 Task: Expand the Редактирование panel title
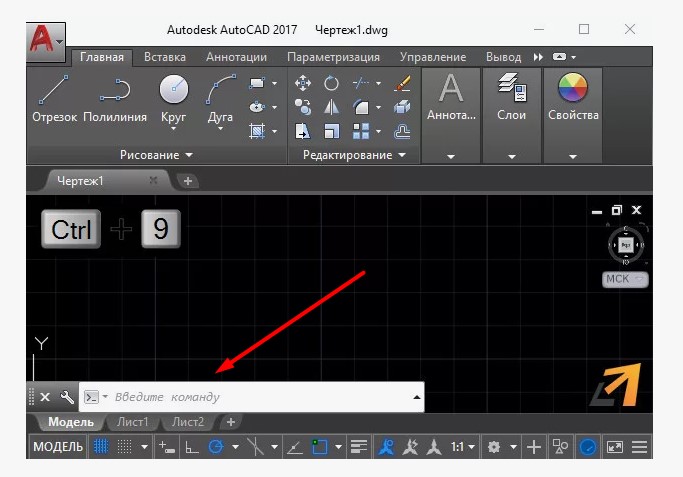(354, 155)
